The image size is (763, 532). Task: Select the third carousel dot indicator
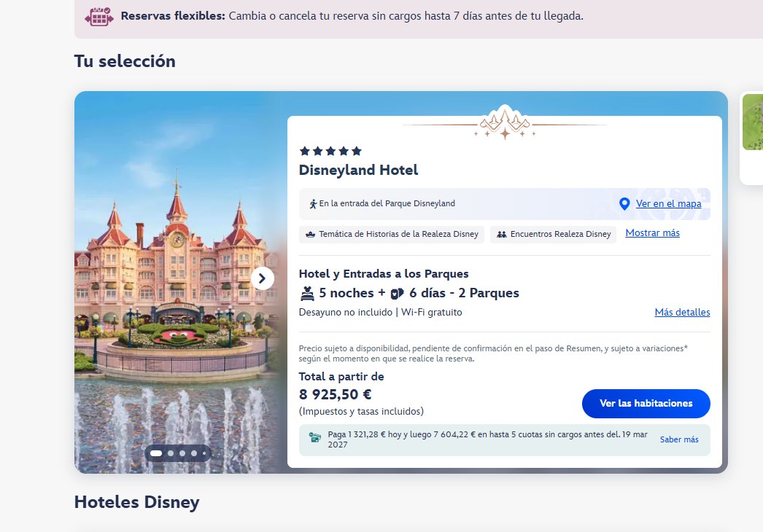[182, 453]
